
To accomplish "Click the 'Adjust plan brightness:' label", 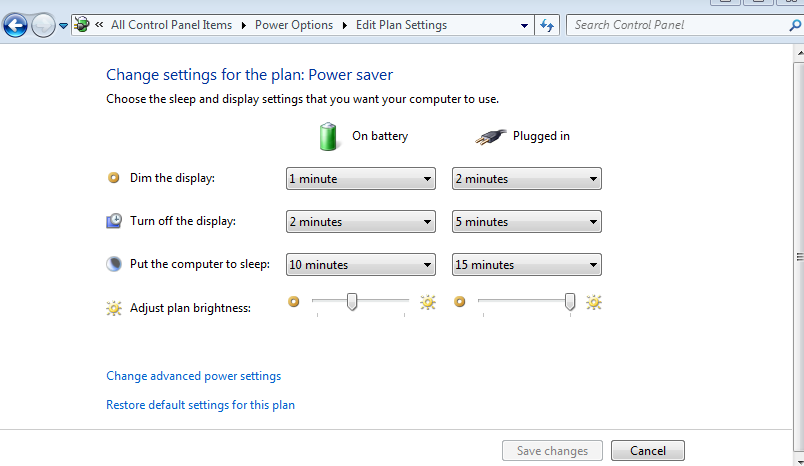I will pos(190,308).
